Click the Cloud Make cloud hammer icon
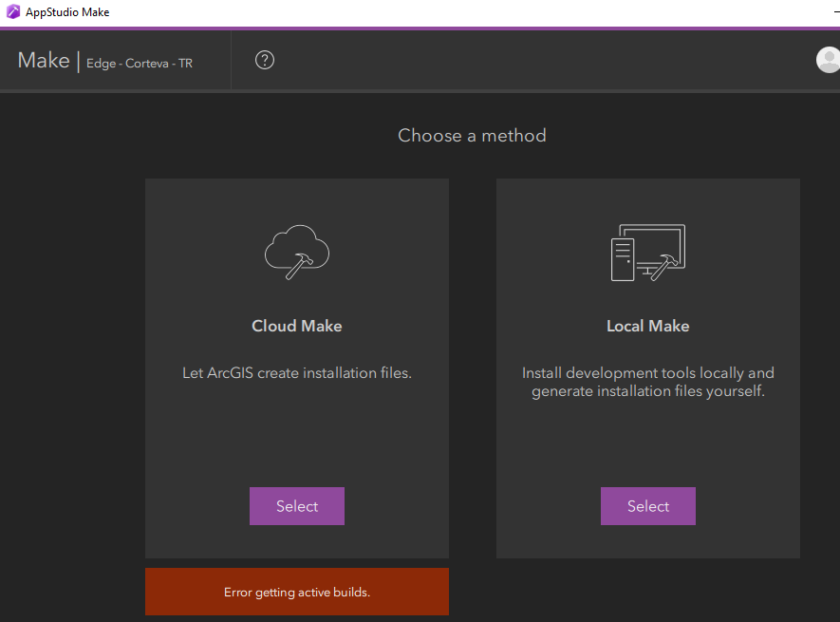 (297, 252)
